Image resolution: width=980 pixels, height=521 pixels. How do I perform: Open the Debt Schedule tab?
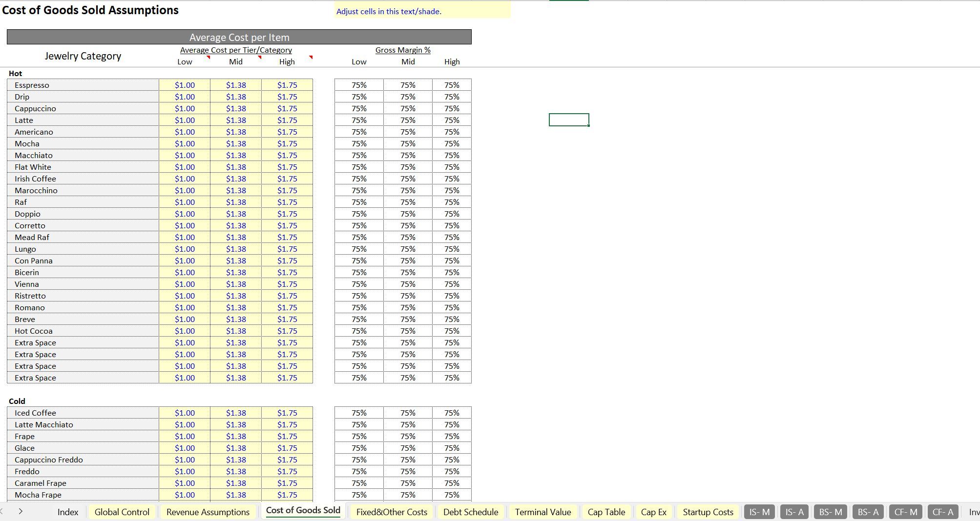point(471,512)
